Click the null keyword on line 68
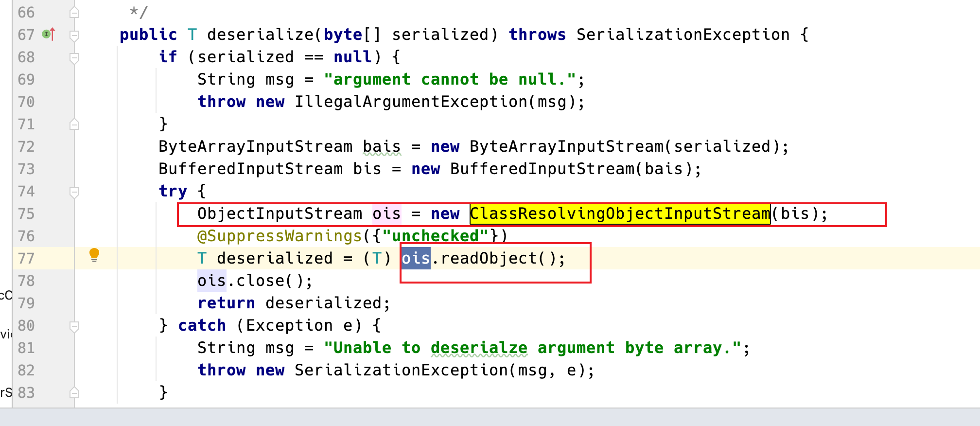Image resolution: width=980 pixels, height=426 pixels. (352, 57)
